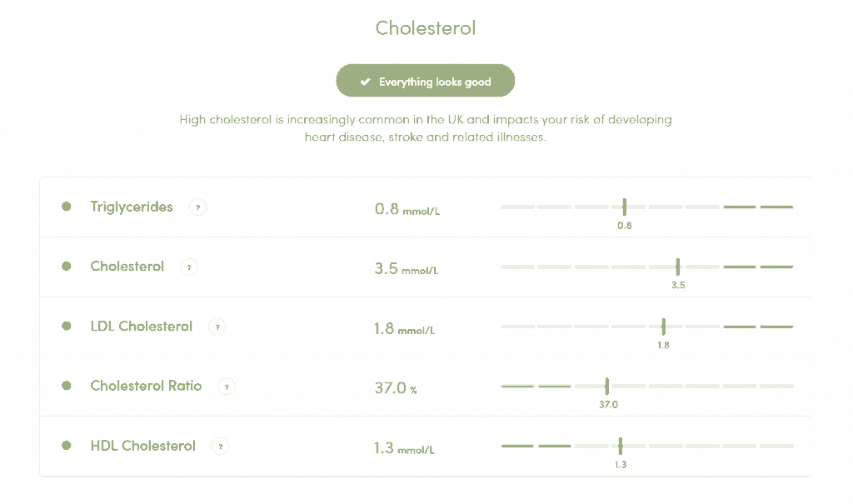Image resolution: width=853 pixels, height=504 pixels.
Task: Click the Cholesterol Ratio status dot
Action: [67, 386]
